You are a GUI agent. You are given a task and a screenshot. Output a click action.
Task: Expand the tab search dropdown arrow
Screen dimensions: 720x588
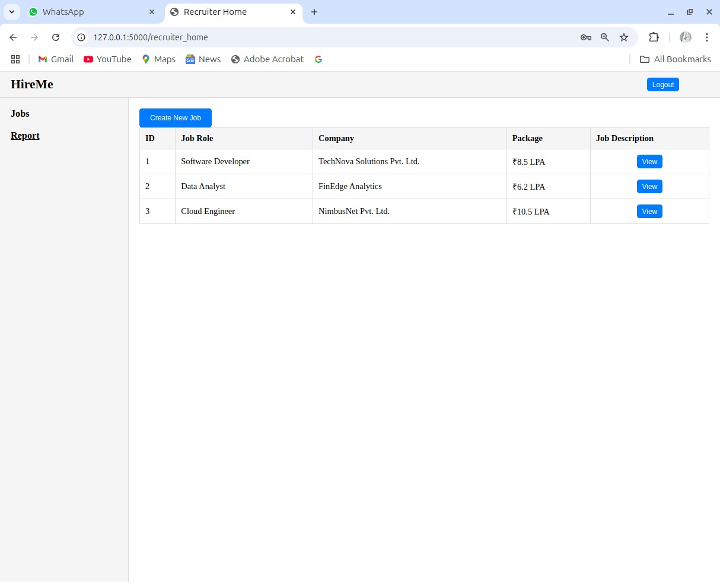point(11,12)
